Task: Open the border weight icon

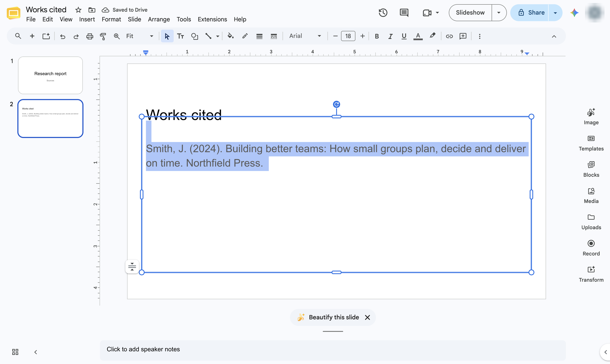Action: [x=259, y=36]
